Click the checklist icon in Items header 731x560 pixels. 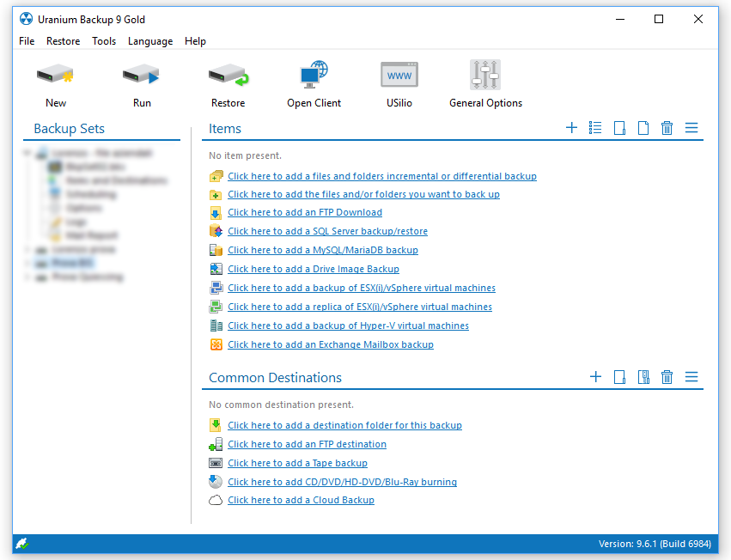[595, 128]
